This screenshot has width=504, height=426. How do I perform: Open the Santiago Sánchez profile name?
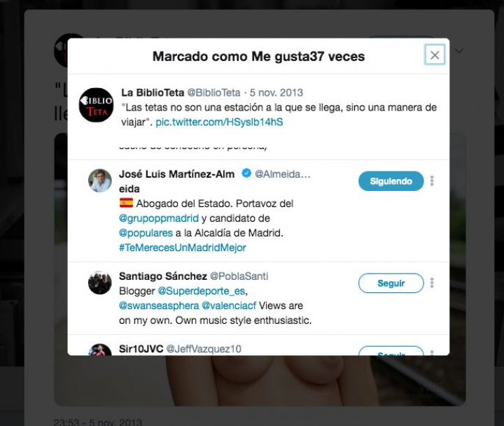(x=162, y=276)
